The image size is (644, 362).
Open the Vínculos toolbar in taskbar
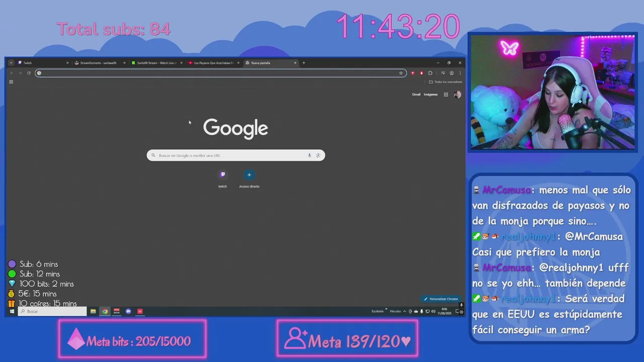pyautogui.click(x=395, y=311)
